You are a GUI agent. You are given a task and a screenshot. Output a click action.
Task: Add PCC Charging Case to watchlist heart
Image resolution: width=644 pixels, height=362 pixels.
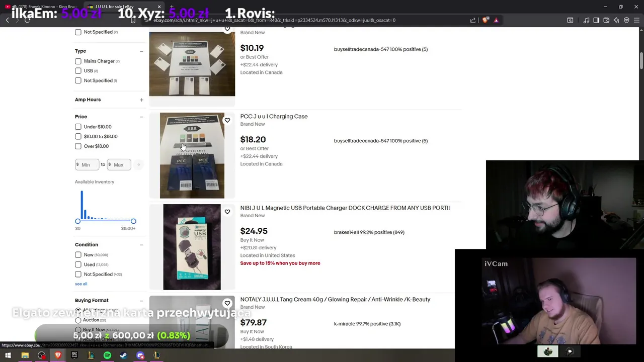(227, 120)
